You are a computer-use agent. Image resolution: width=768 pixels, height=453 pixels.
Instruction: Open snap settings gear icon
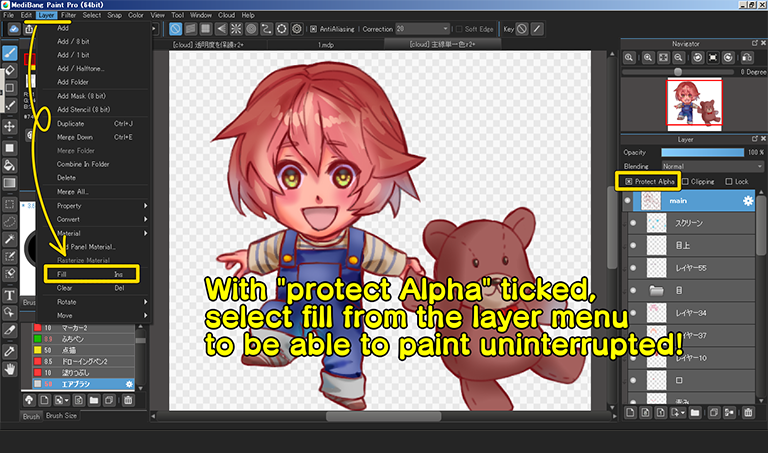297,29
